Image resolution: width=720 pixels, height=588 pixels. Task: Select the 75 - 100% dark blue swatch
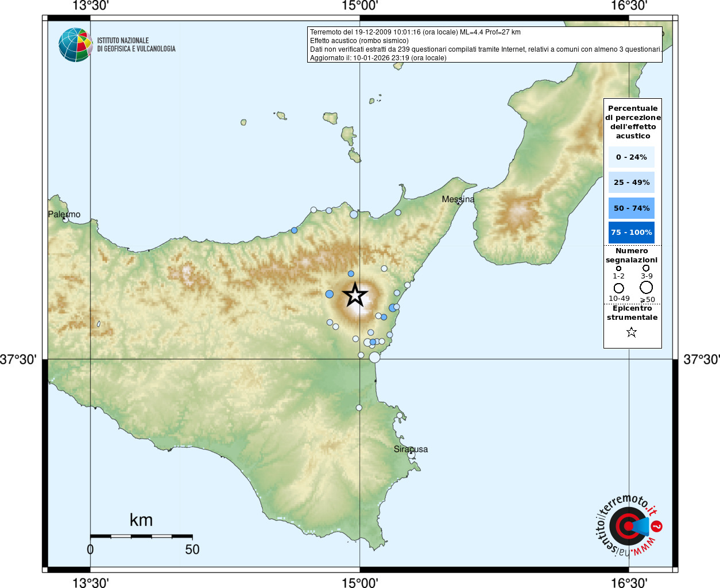(x=632, y=232)
